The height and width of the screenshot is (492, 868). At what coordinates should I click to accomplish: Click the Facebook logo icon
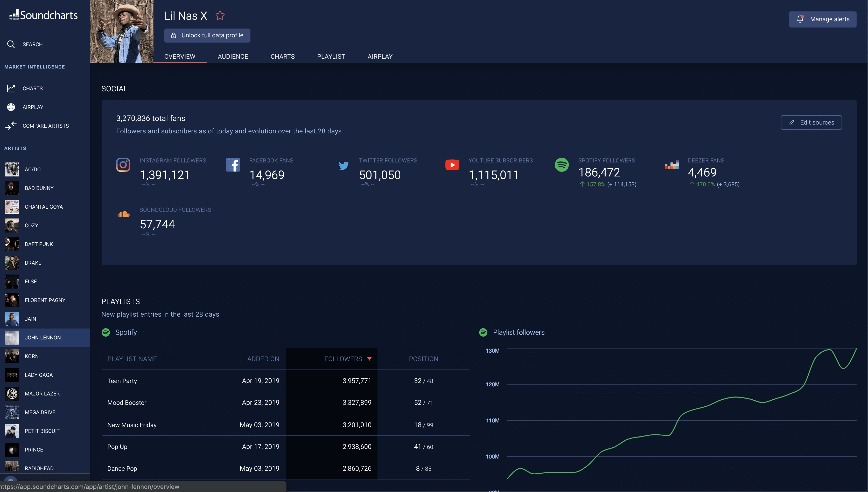coord(233,165)
